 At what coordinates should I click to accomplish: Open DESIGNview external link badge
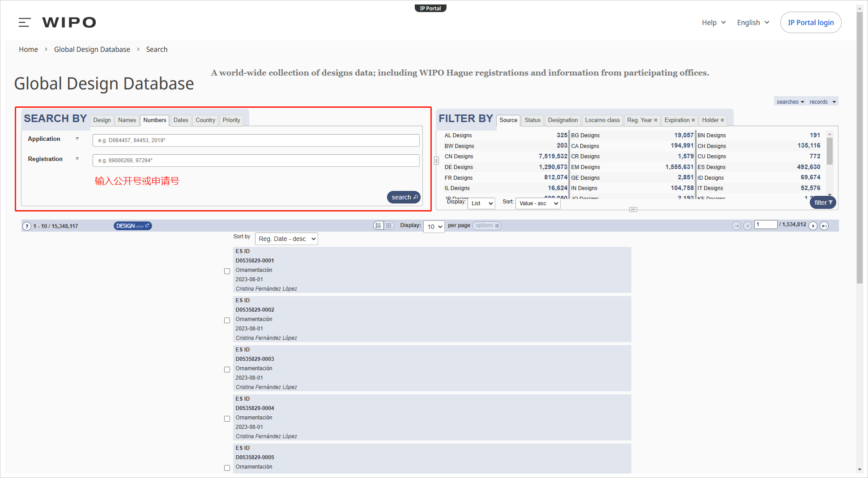[132, 226]
